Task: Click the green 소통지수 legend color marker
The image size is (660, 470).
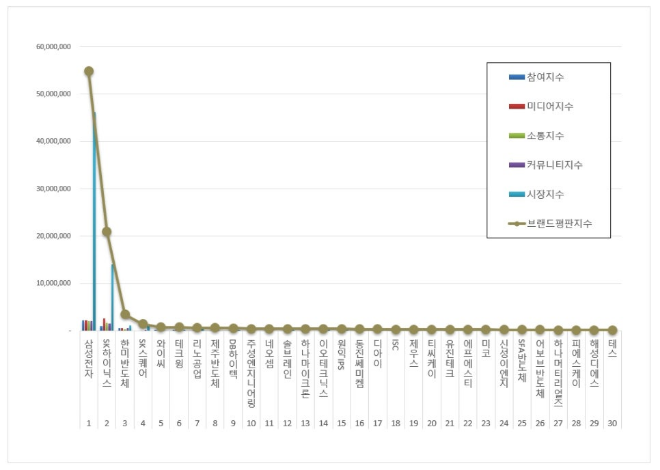Action: click(x=516, y=135)
